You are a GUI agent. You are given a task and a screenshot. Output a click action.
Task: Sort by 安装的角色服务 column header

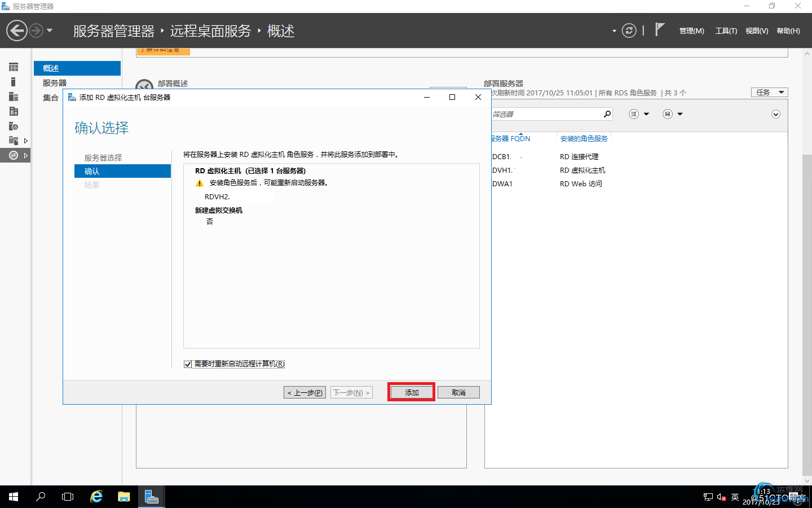click(x=584, y=138)
